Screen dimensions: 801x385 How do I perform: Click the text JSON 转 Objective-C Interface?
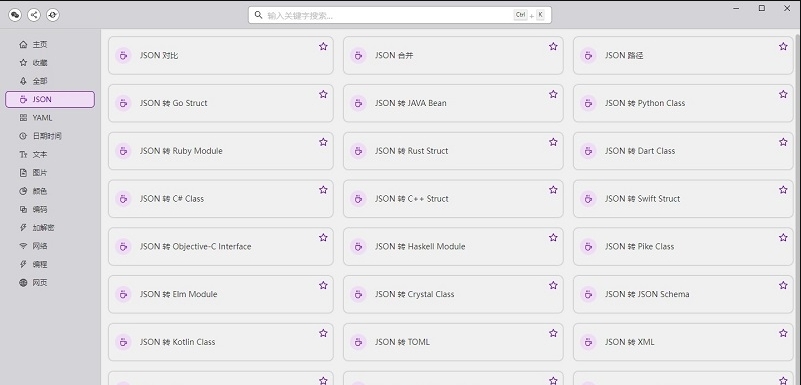coord(196,247)
